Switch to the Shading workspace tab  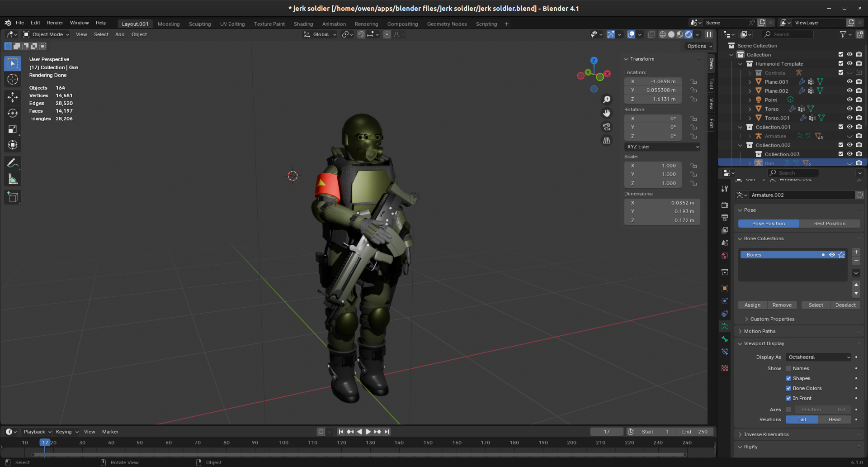click(x=303, y=24)
